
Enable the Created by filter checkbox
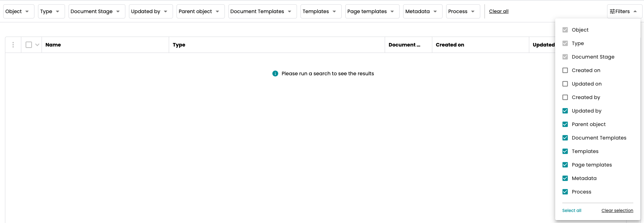click(565, 97)
